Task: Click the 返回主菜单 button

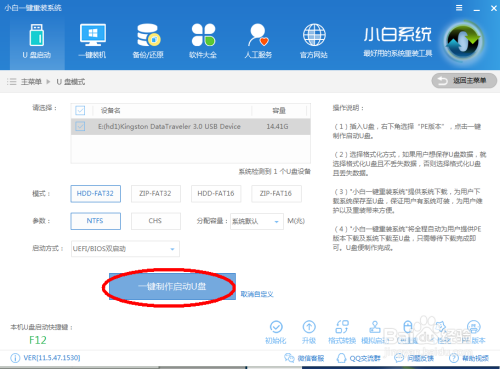Action: [464, 81]
